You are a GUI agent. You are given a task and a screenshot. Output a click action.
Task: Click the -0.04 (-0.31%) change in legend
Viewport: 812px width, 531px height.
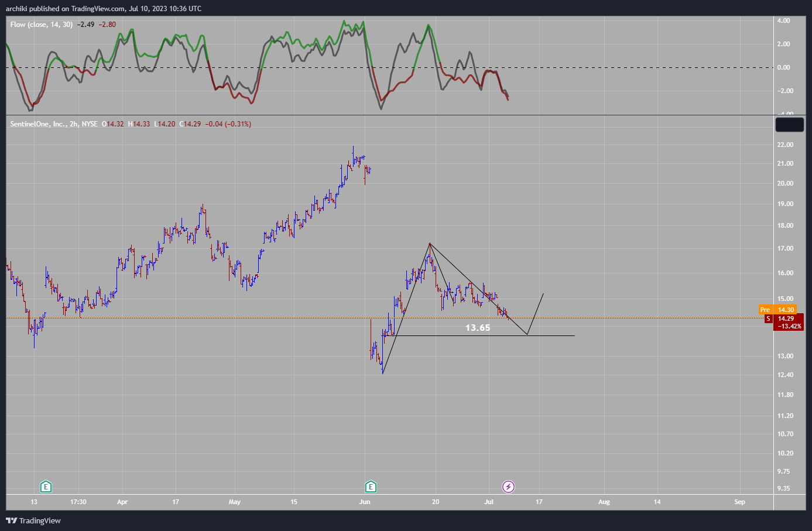228,124
